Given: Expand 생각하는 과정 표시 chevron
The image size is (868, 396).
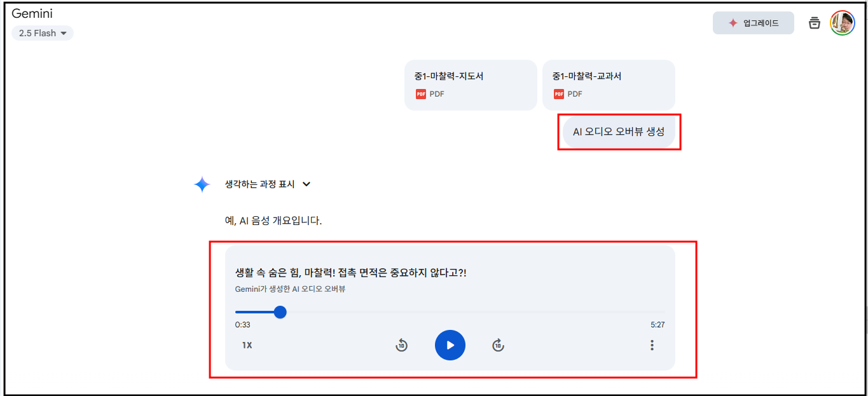Looking at the screenshot, I should [x=307, y=184].
